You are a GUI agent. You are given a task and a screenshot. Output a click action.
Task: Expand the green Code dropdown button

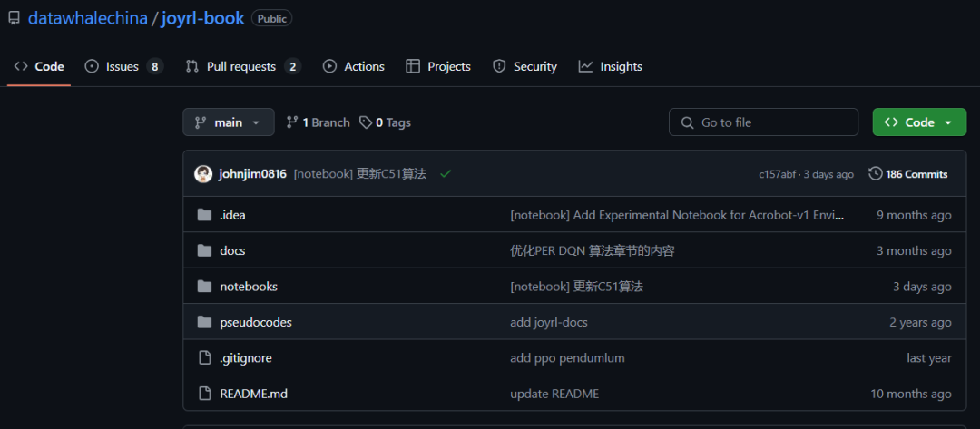coord(918,122)
